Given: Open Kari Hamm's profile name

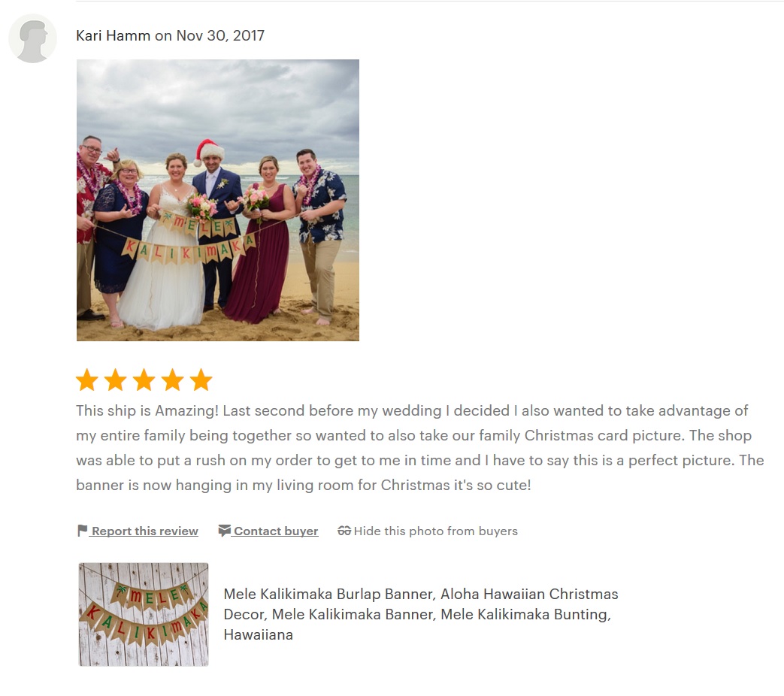Looking at the screenshot, I should tap(113, 35).
